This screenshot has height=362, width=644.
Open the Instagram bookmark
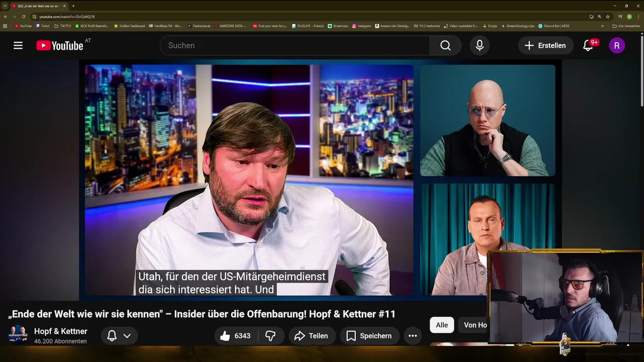(x=361, y=26)
